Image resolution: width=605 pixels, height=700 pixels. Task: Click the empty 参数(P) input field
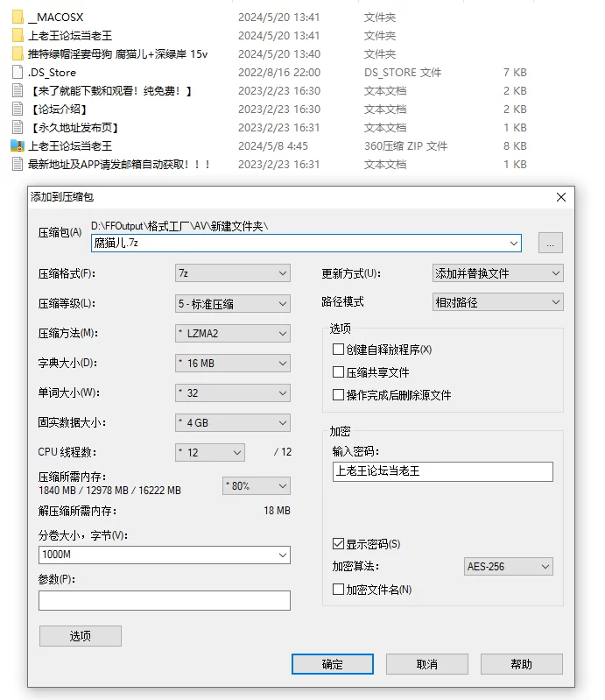click(x=165, y=600)
